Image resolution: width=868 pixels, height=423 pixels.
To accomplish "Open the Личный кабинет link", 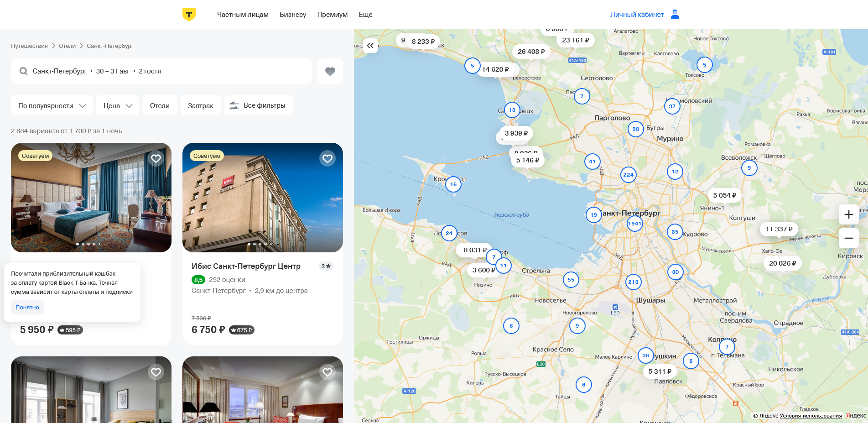I will click(637, 15).
